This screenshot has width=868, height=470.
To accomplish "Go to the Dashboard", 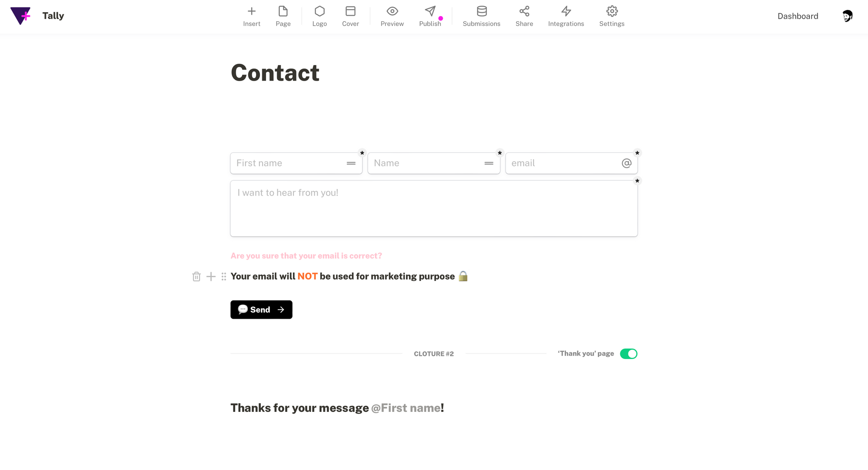I will (798, 16).
